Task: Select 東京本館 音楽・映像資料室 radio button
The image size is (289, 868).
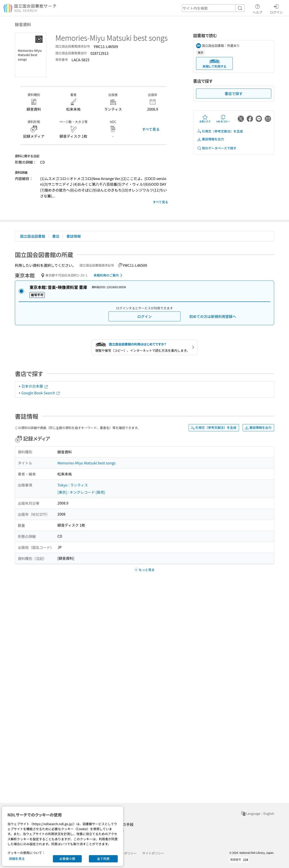Action: click(22, 291)
